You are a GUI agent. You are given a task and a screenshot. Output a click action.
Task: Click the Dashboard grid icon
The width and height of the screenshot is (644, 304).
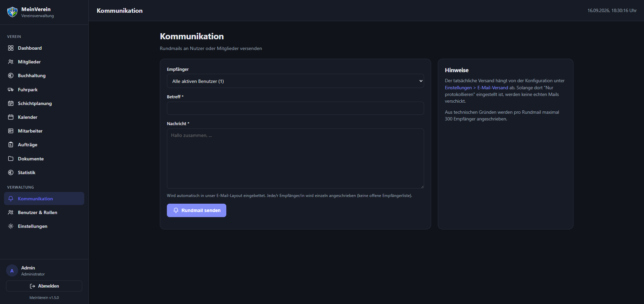tap(11, 48)
